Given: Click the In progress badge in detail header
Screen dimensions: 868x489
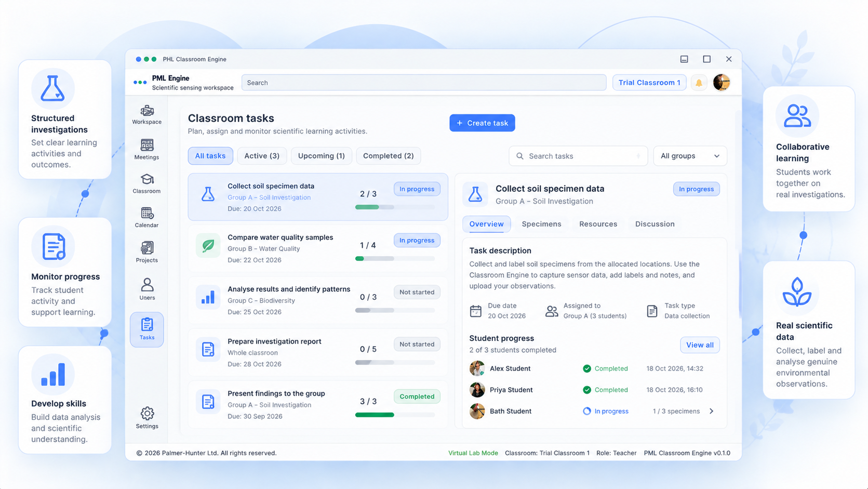Looking at the screenshot, I should click(696, 189).
